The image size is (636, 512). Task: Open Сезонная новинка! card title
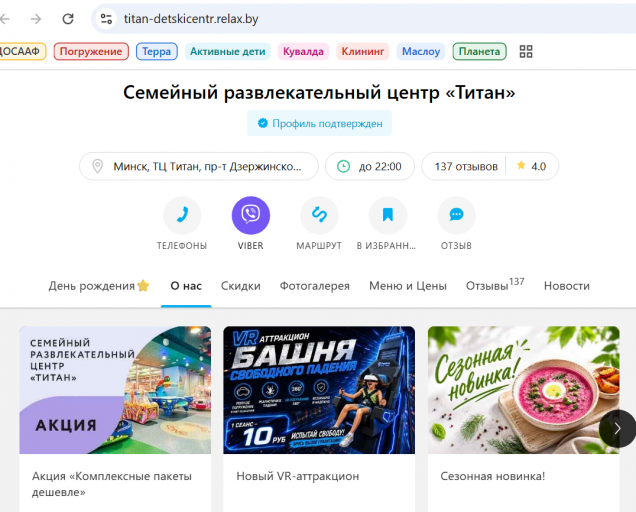pyautogui.click(x=493, y=476)
